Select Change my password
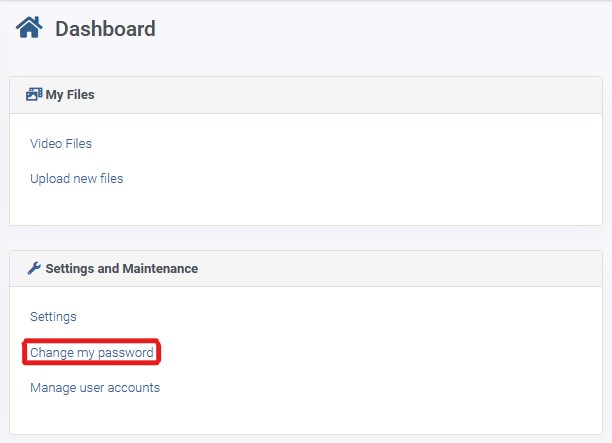The height and width of the screenshot is (443, 612). click(x=92, y=352)
